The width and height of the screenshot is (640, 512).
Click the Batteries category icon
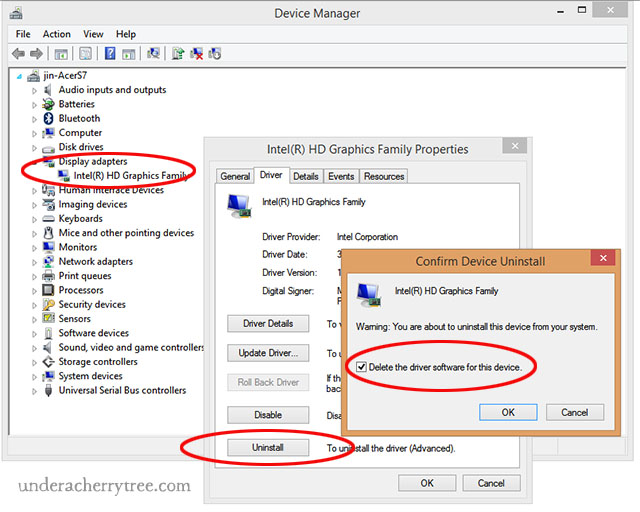tap(48, 104)
